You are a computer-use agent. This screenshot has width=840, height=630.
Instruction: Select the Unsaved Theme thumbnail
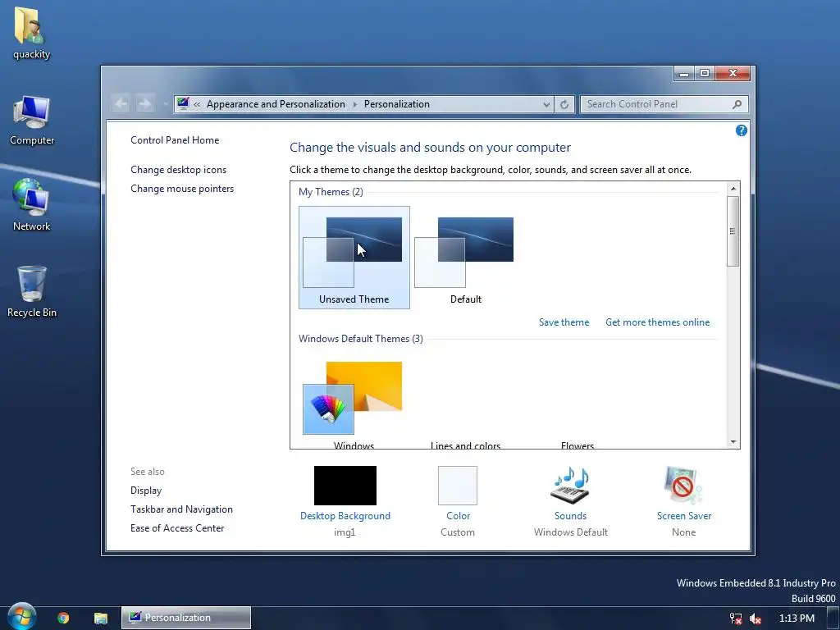[x=354, y=257]
